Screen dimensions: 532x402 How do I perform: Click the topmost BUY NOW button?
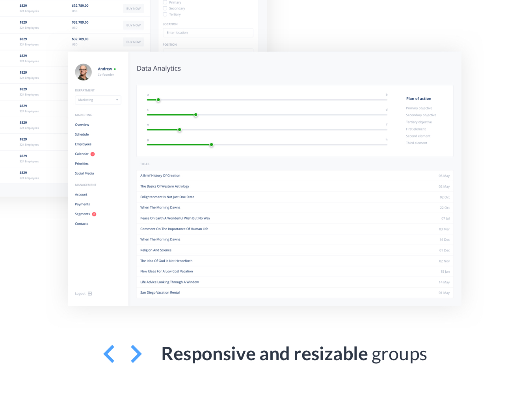(x=133, y=9)
